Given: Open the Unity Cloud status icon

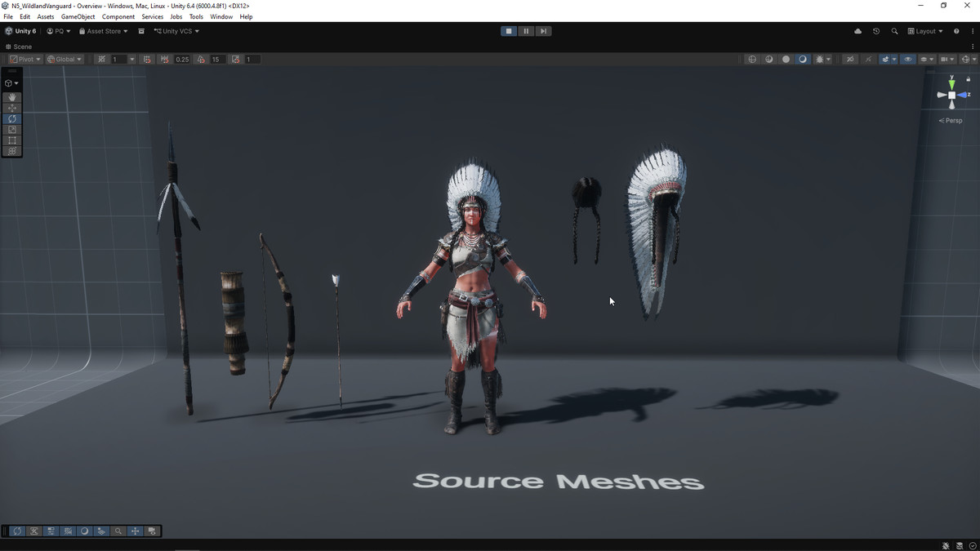Looking at the screenshot, I should tap(857, 31).
